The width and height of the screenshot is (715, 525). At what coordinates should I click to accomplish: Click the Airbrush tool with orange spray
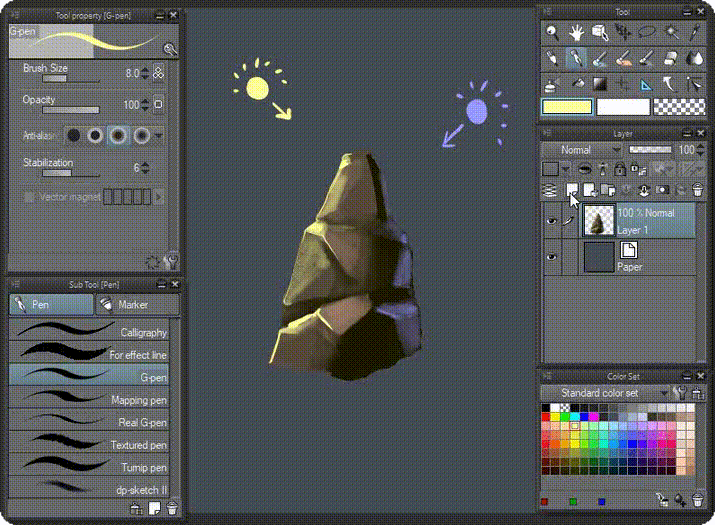point(623,58)
